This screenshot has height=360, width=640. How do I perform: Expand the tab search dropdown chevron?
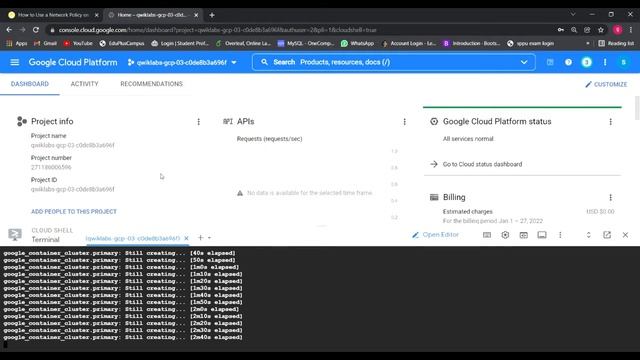pyautogui.click(x=573, y=14)
